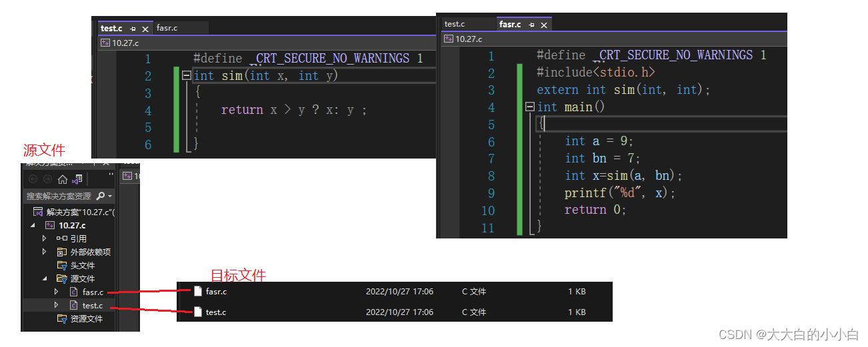This screenshot has height=347, width=868.
Task: Select test.c in the file explorer list
Action: coord(216,312)
